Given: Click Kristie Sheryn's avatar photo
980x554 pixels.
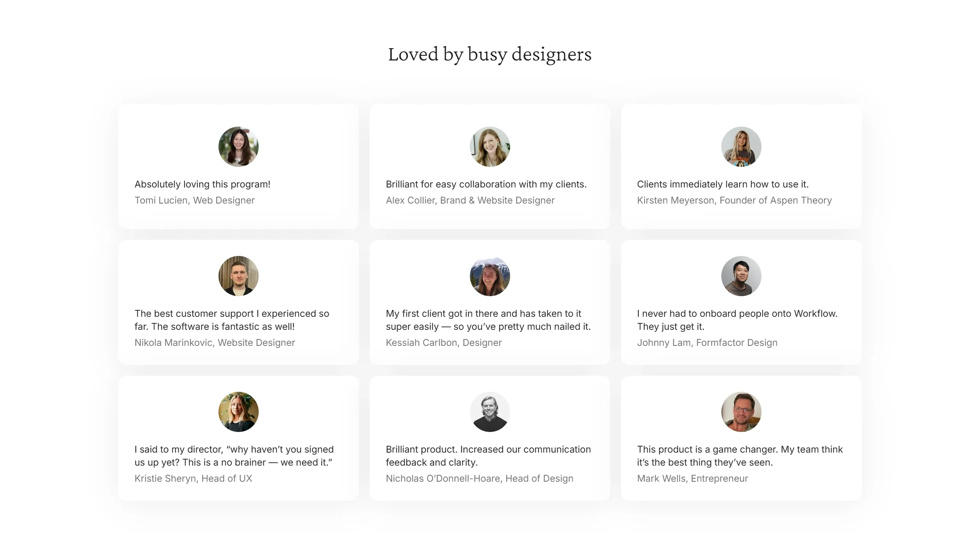Looking at the screenshot, I should click(238, 412).
